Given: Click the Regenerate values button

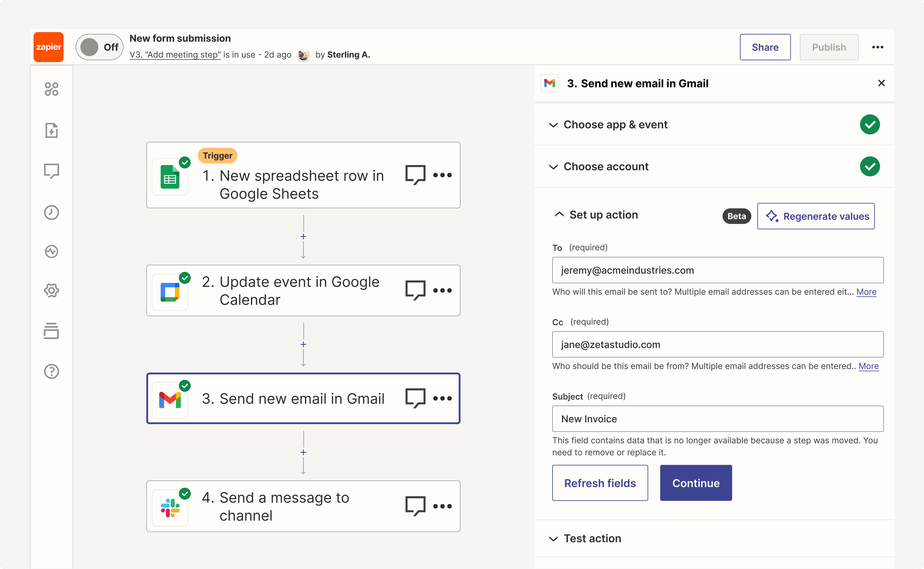Looking at the screenshot, I should tap(816, 216).
